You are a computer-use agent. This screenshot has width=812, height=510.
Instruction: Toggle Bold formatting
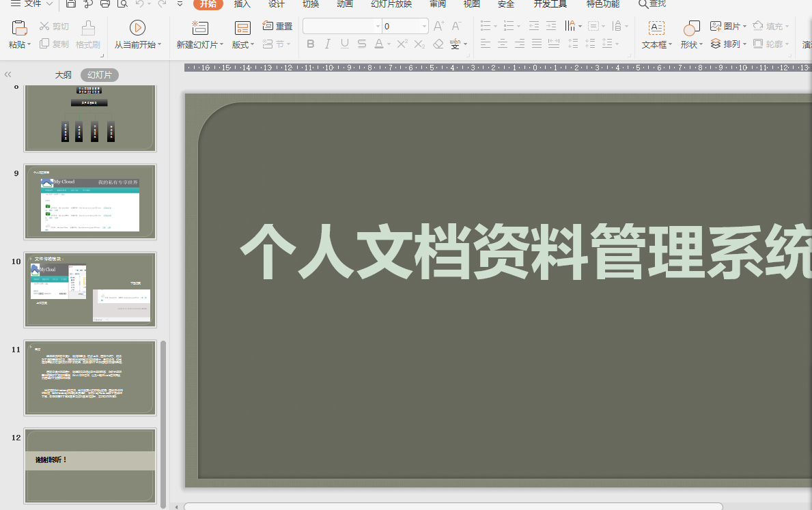310,44
